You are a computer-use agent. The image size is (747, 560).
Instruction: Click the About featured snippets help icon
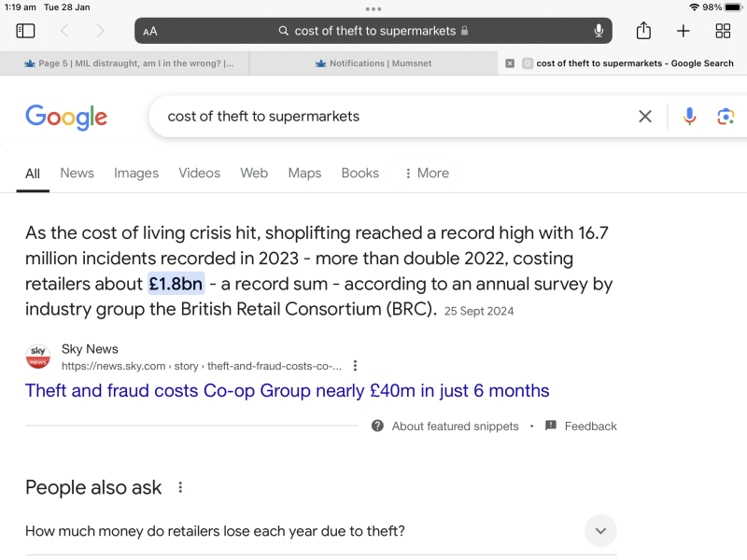(x=377, y=426)
